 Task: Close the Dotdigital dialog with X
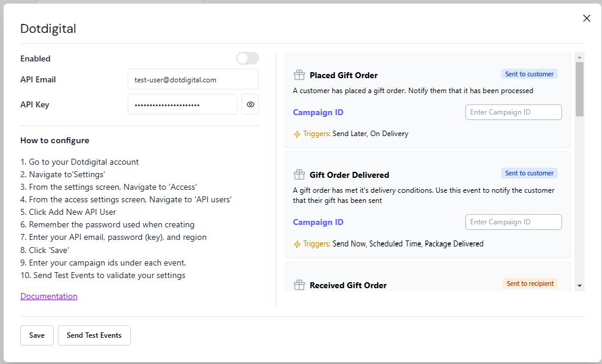(586, 18)
